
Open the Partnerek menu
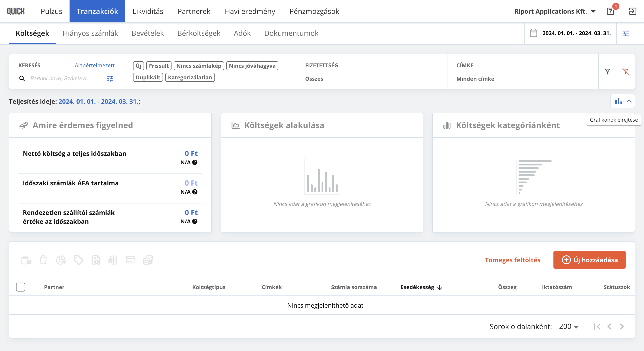(194, 11)
